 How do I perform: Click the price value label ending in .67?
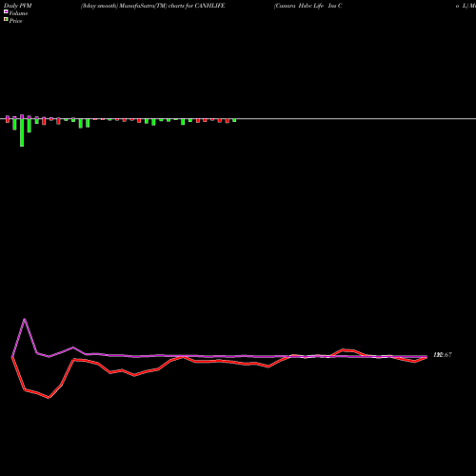tap(443, 355)
